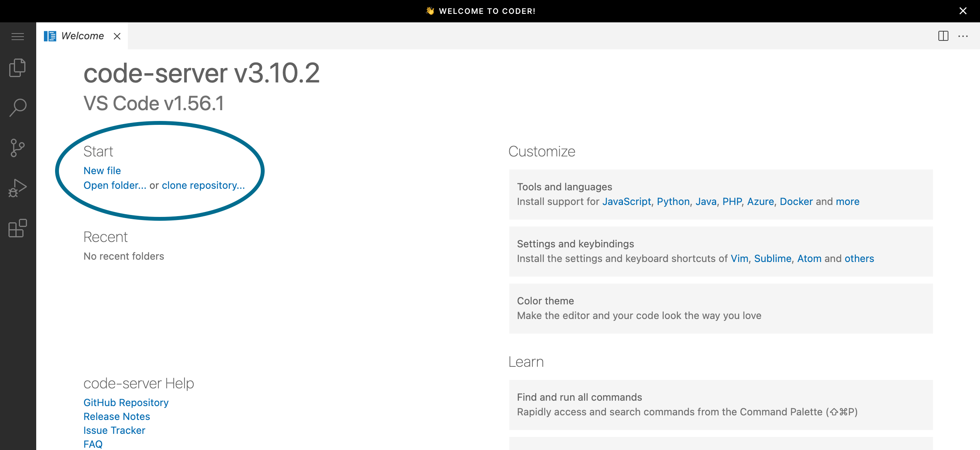Screen dimensions: 980x450
Task: Scroll down the welcome page
Action: tap(490, 250)
